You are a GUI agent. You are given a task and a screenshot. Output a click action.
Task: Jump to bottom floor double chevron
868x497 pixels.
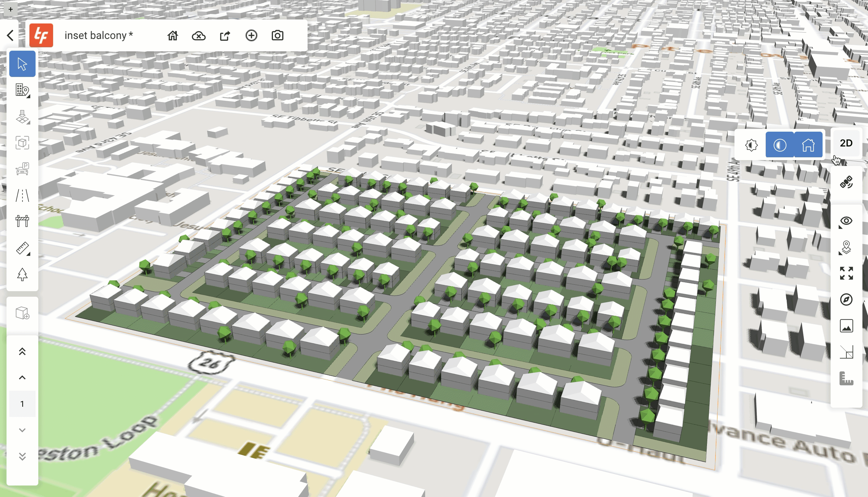[22, 457]
